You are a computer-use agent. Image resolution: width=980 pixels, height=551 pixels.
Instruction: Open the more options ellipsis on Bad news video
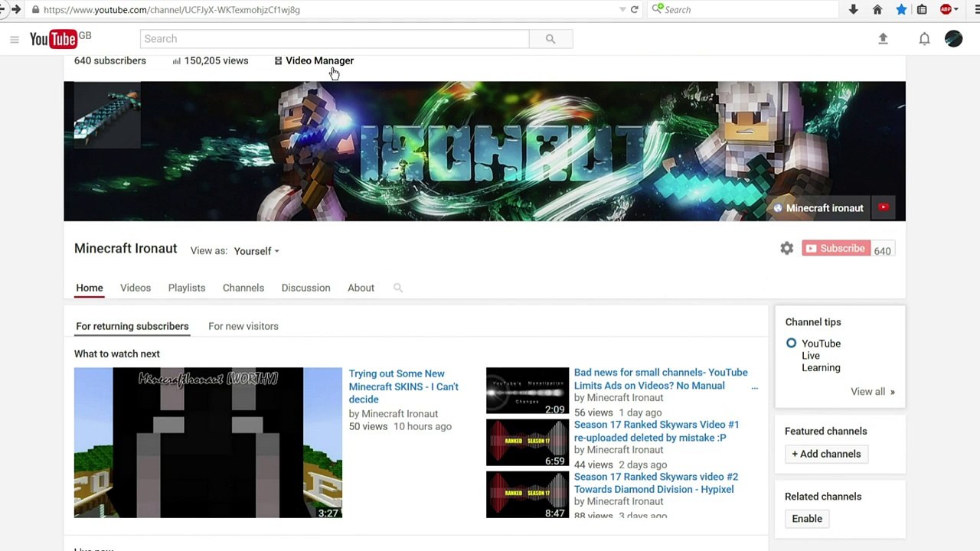tap(754, 386)
